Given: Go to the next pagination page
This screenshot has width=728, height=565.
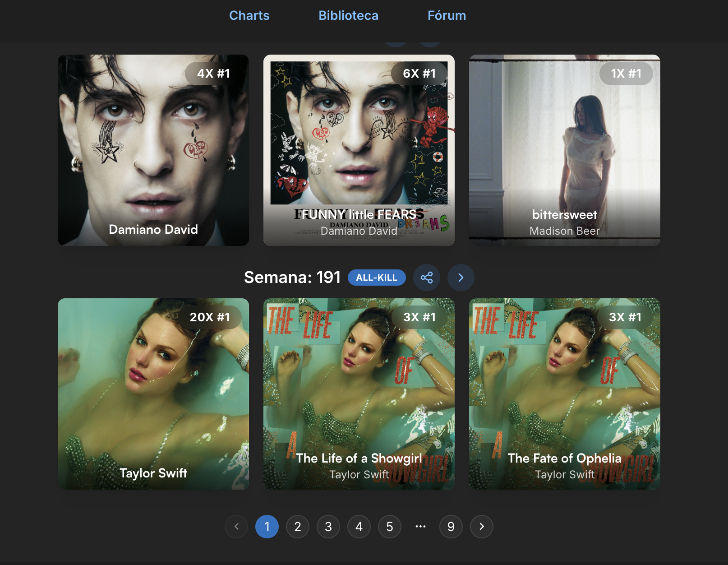Looking at the screenshot, I should pos(482,527).
